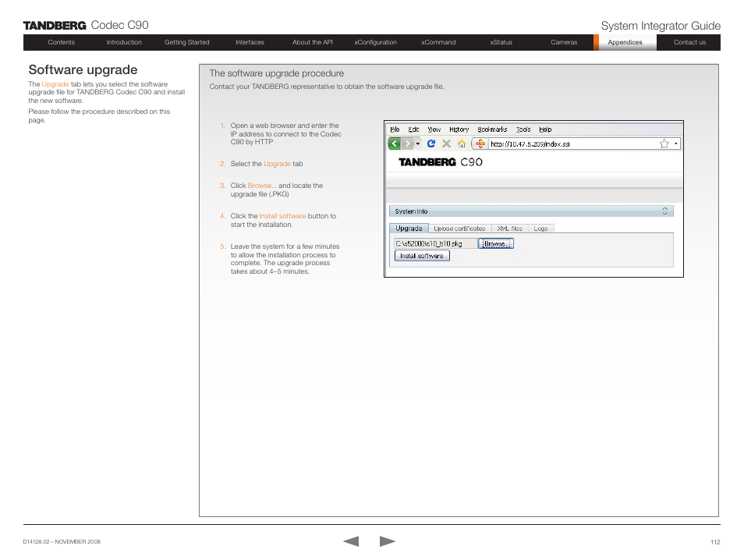Viewport: 744px width, 560px height.
Task: Open the browser Help menu
Action: [545, 129]
